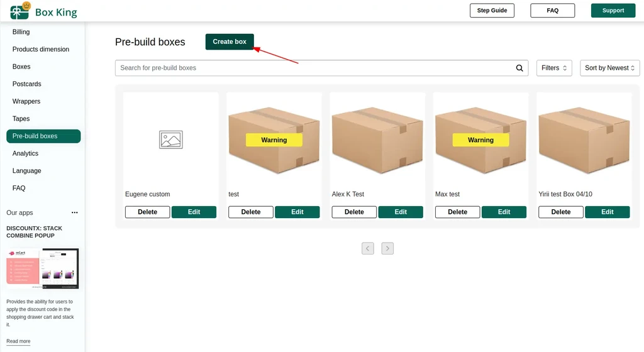Screen dimensions: 644x352
Task: Click the Create box button
Action: point(230,42)
